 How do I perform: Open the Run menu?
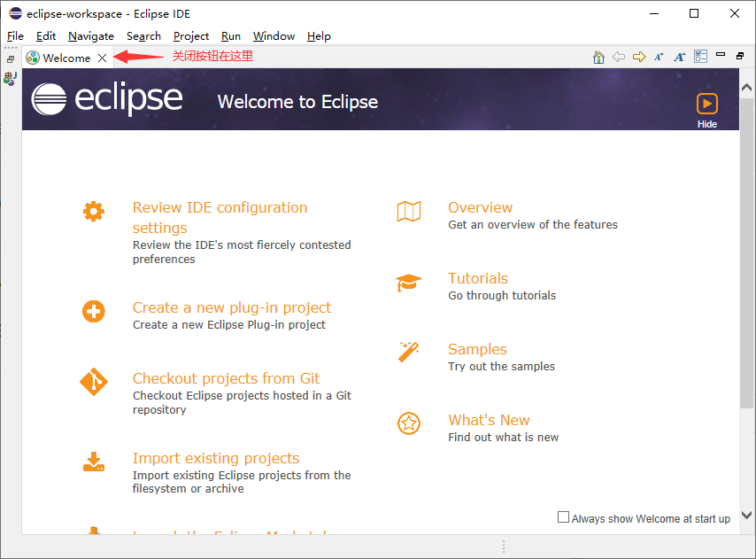click(x=231, y=36)
